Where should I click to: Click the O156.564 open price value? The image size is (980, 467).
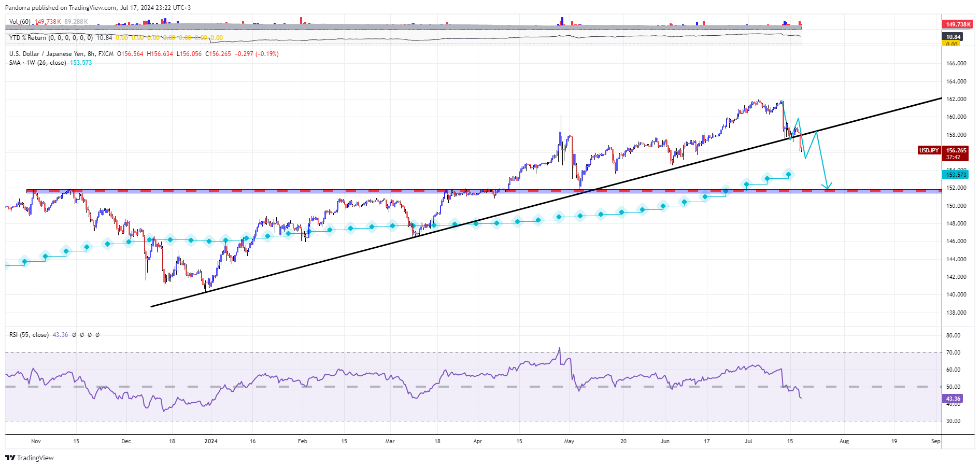130,54
